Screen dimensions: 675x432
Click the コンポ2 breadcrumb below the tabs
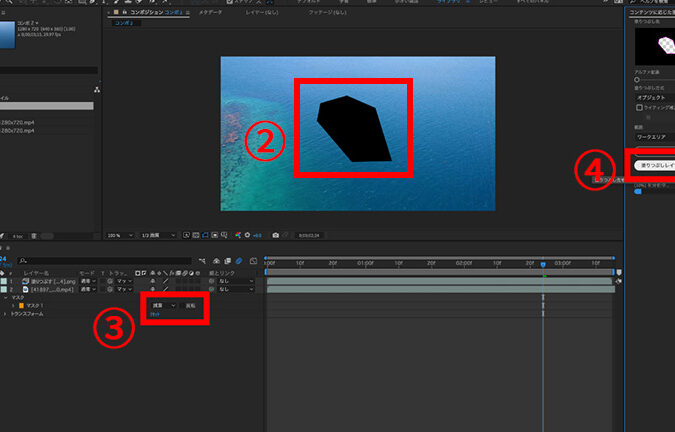pyautogui.click(x=124, y=23)
